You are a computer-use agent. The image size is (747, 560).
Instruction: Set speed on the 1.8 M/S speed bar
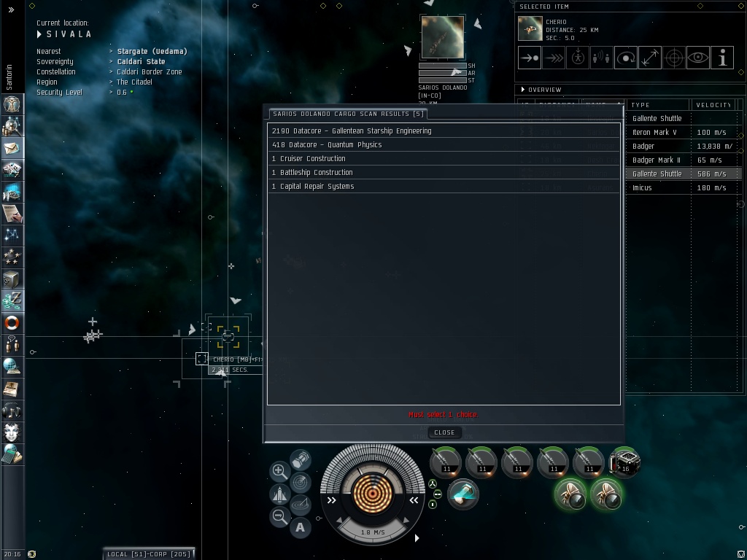click(x=373, y=532)
